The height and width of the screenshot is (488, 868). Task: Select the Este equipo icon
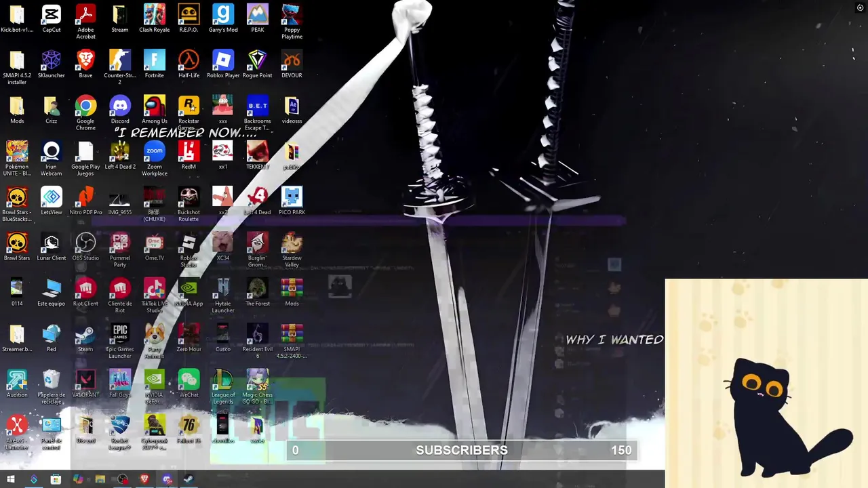click(52, 291)
